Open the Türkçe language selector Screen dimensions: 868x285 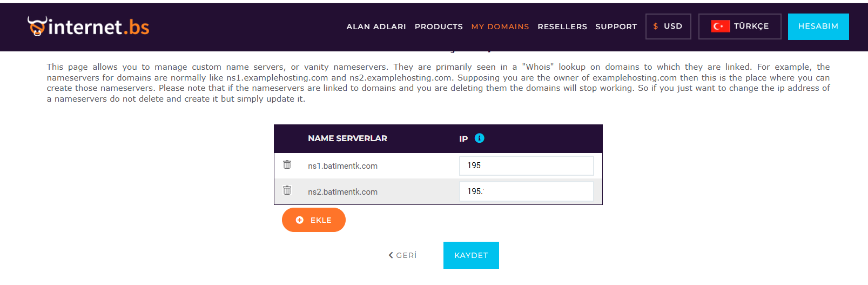(740, 26)
